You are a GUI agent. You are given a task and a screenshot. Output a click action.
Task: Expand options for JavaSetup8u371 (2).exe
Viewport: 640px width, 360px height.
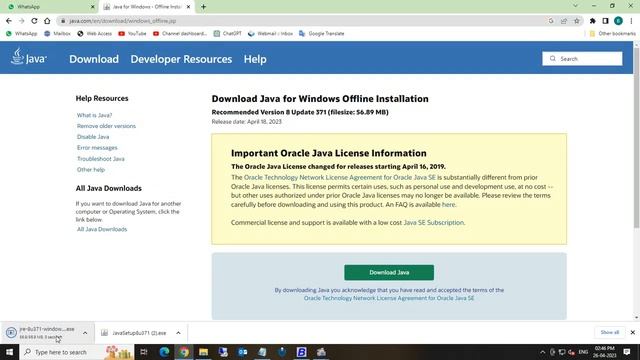(178, 333)
